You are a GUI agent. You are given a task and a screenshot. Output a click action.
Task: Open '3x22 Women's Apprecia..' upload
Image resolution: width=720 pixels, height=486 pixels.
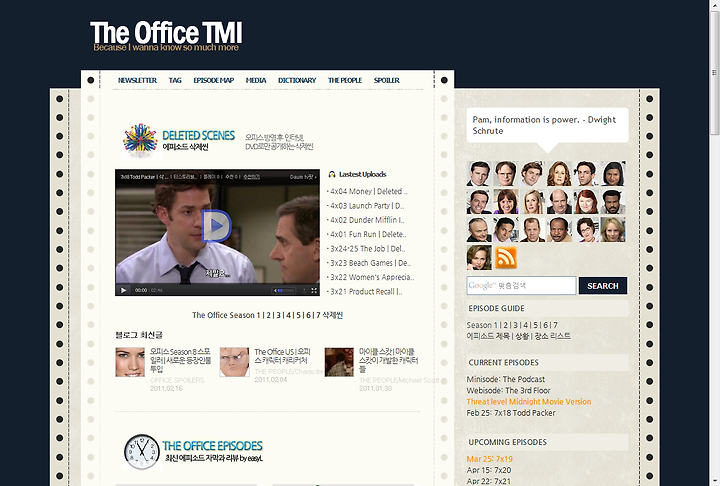tap(372, 277)
